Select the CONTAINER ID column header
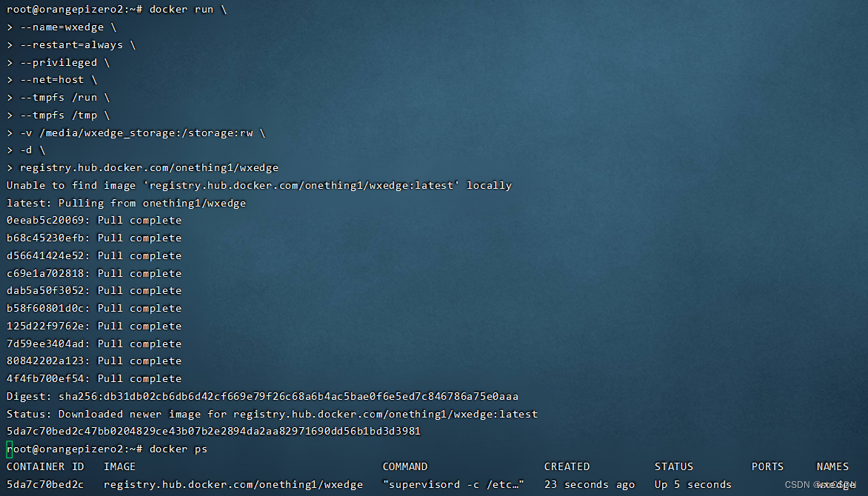This screenshot has height=496, width=868. coord(45,466)
